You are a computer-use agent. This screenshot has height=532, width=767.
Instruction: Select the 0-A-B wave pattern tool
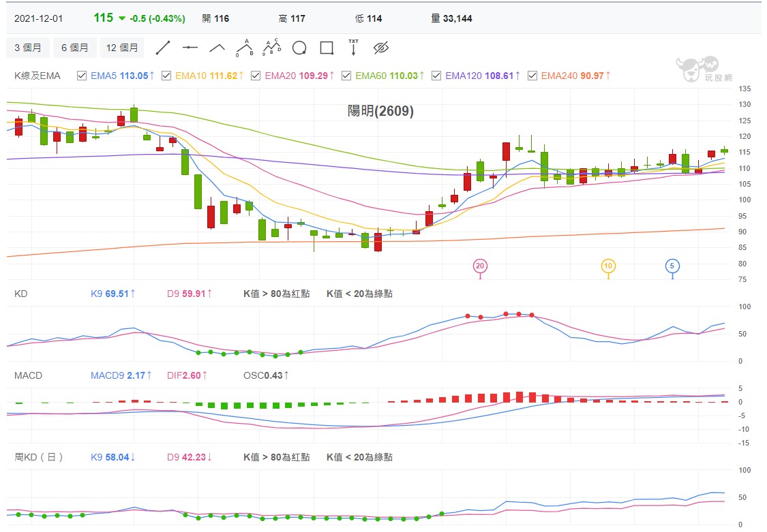245,48
